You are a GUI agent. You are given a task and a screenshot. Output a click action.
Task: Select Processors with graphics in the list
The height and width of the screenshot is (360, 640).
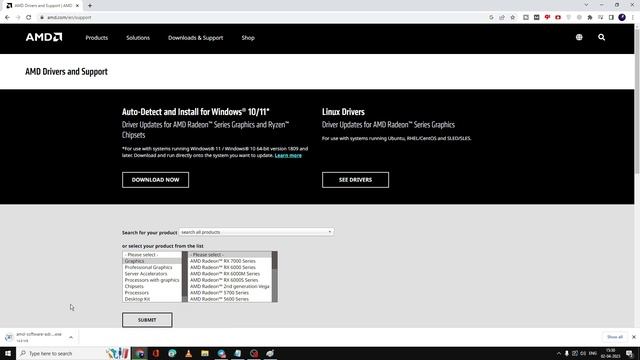(x=152, y=280)
